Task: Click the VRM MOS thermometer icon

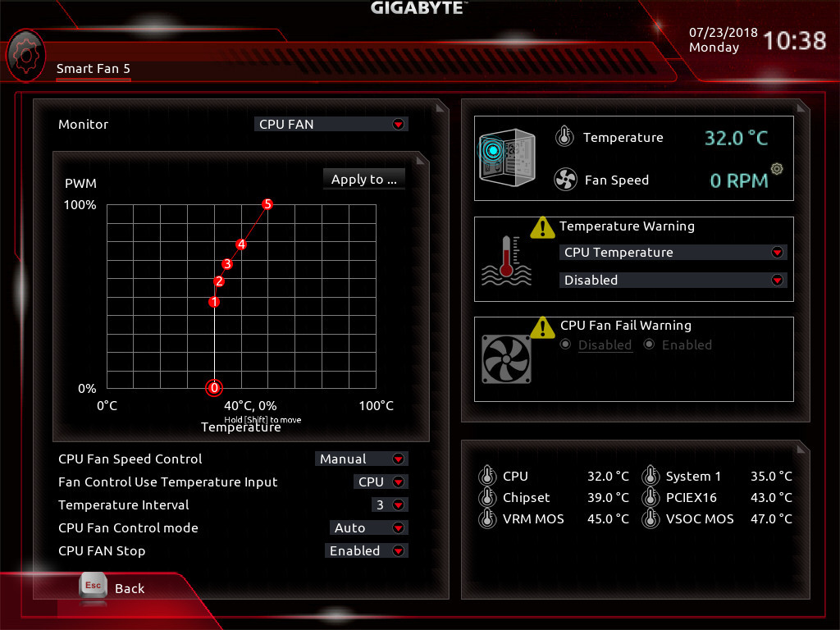Action: (x=487, y=518)
